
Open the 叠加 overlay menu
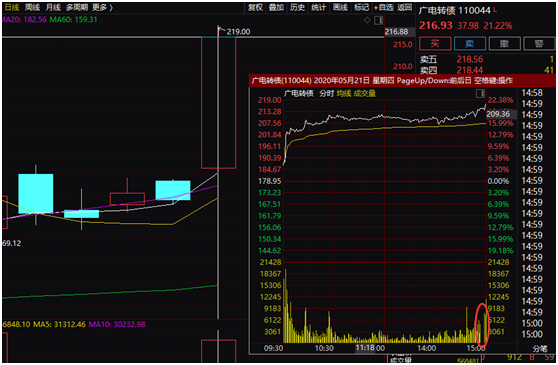click(x=276, y=7)
